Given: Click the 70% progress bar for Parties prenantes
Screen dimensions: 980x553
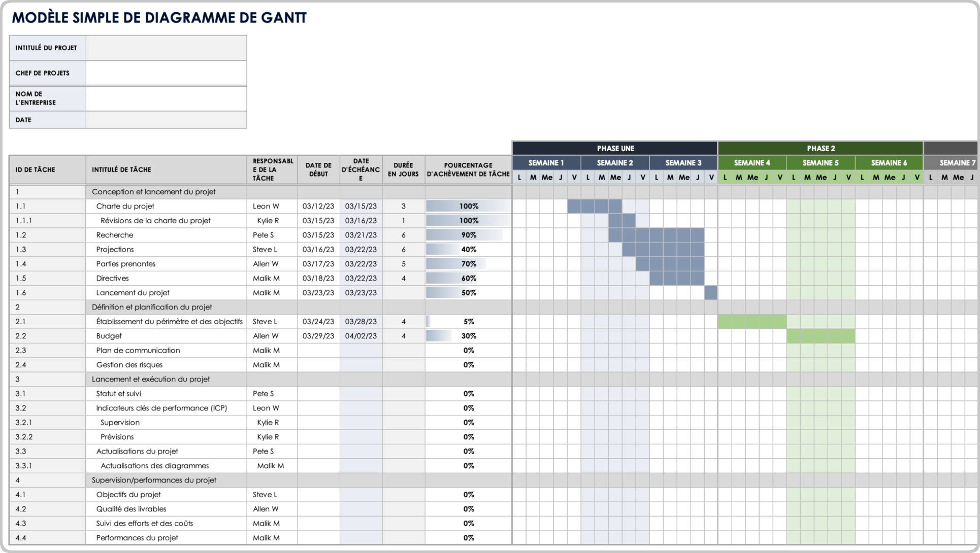Looking at the screenshot, I should pos(456,264).
